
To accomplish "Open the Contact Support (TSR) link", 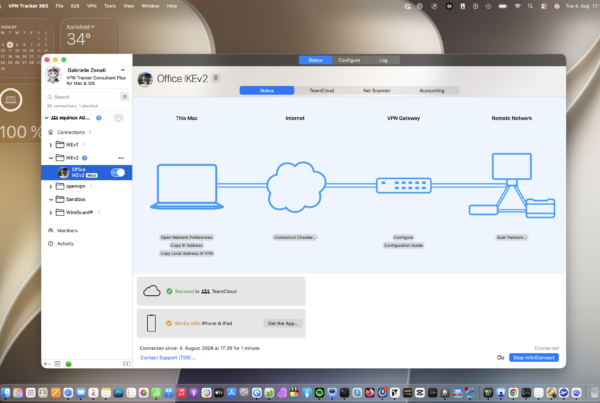I will tap(168, 357).
